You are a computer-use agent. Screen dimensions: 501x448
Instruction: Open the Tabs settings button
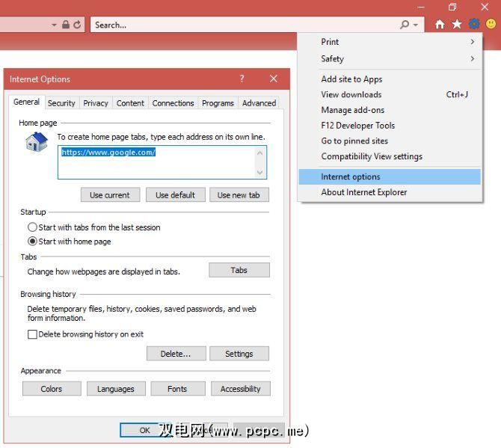tap(239, 270)
